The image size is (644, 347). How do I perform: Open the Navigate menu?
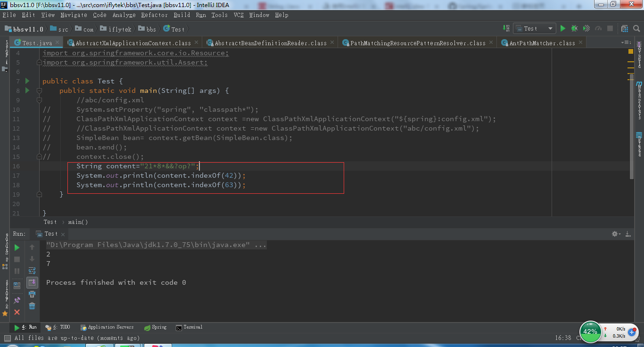[x=74, y=15]
